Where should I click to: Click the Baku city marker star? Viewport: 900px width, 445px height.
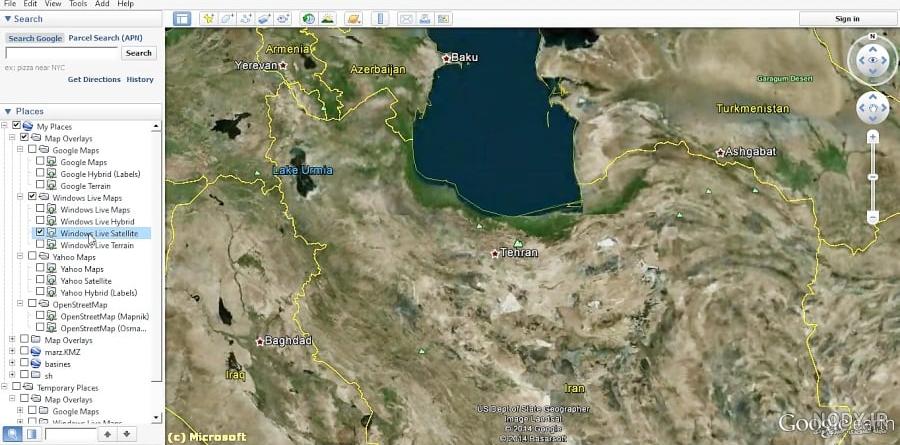(x=446, y=58)
